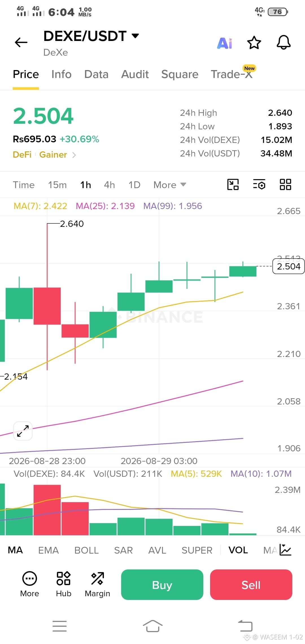Image resolution: width=305 pixels, height=644 pixels.
Task: Tap the tall red candle peaking at 2.640
Action: pos(47,306)
